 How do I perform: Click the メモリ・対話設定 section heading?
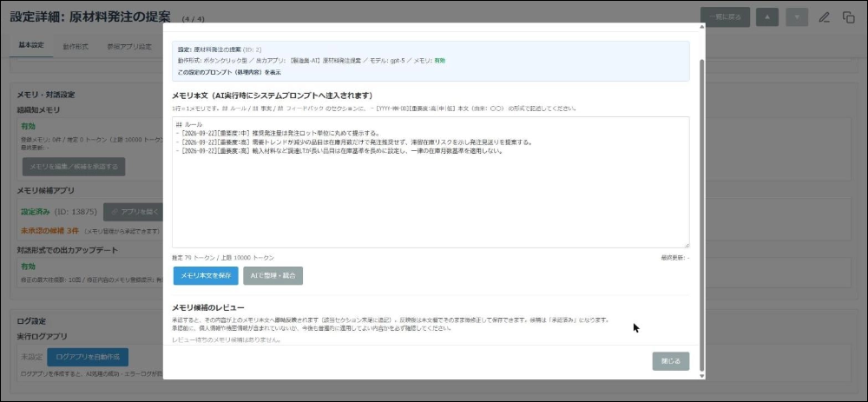click(x=46, y=95)
